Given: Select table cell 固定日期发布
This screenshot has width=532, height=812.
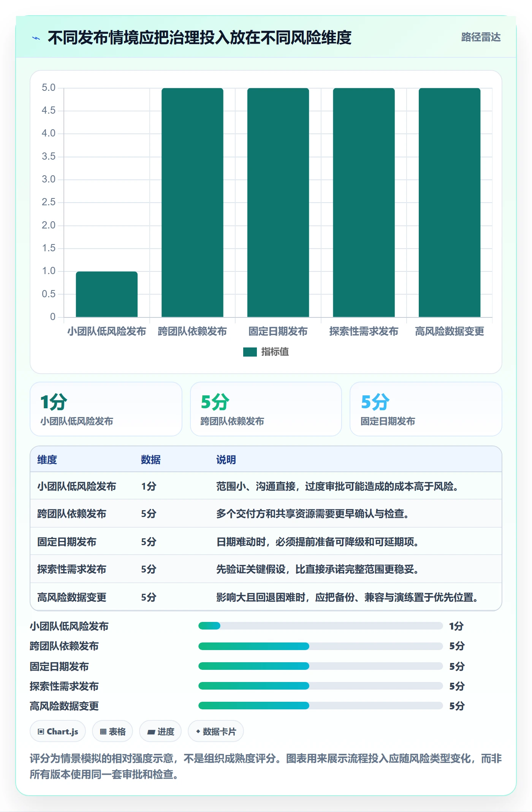Looking at the screenshot, I should [x=67, y=542].
